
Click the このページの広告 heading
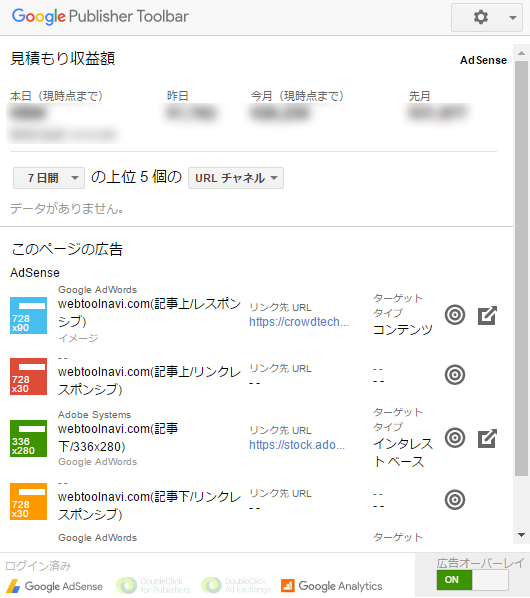67,249
